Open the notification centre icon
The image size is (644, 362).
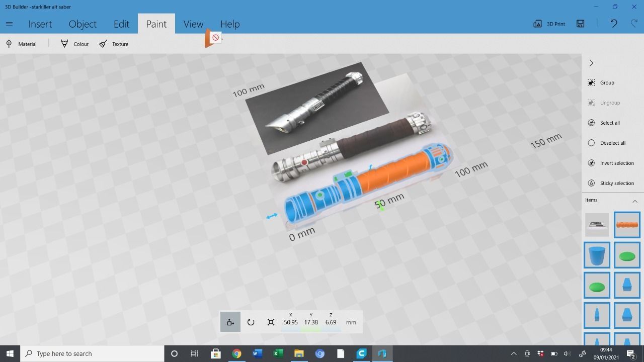[x=631, y=353]
